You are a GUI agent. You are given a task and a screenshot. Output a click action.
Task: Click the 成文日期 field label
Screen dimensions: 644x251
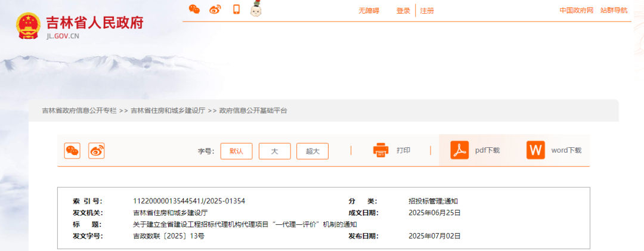pos(364,213)
